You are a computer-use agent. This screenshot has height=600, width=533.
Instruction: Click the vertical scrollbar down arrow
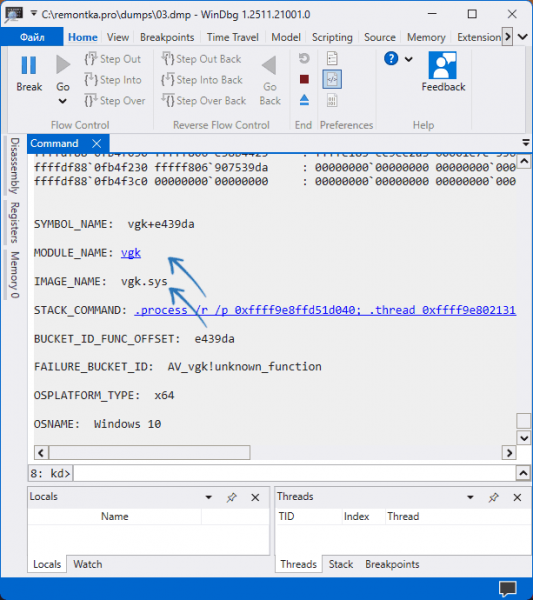tap(524, 438)
